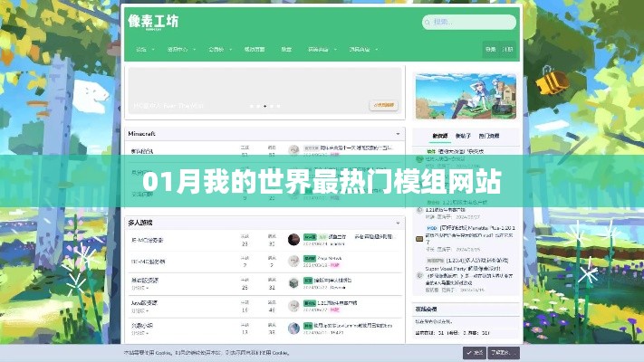This screenshot has height=362, width=644.
Task: Click the orange button in the banner
Action: 382,106
